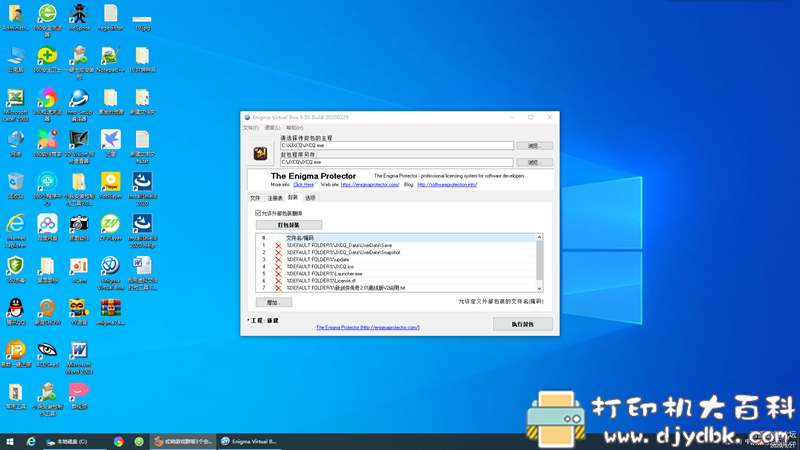The width and height of the screenshot is (800, 450).
Task: Click the Windows Start button
Action: (x=10, y=441)
